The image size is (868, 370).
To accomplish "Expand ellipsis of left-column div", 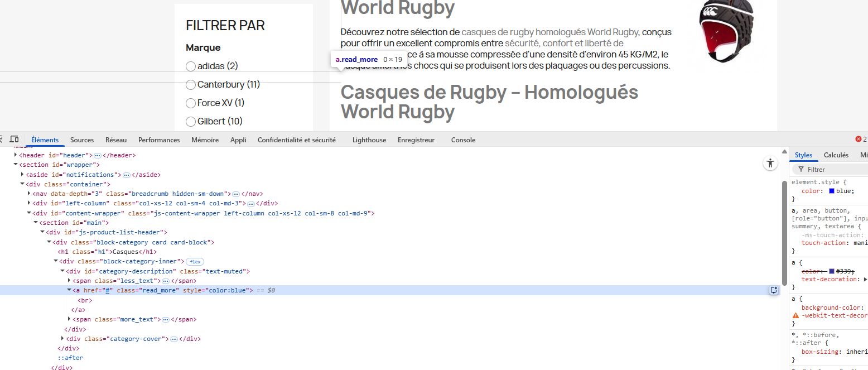I will [x=251, y=204].
